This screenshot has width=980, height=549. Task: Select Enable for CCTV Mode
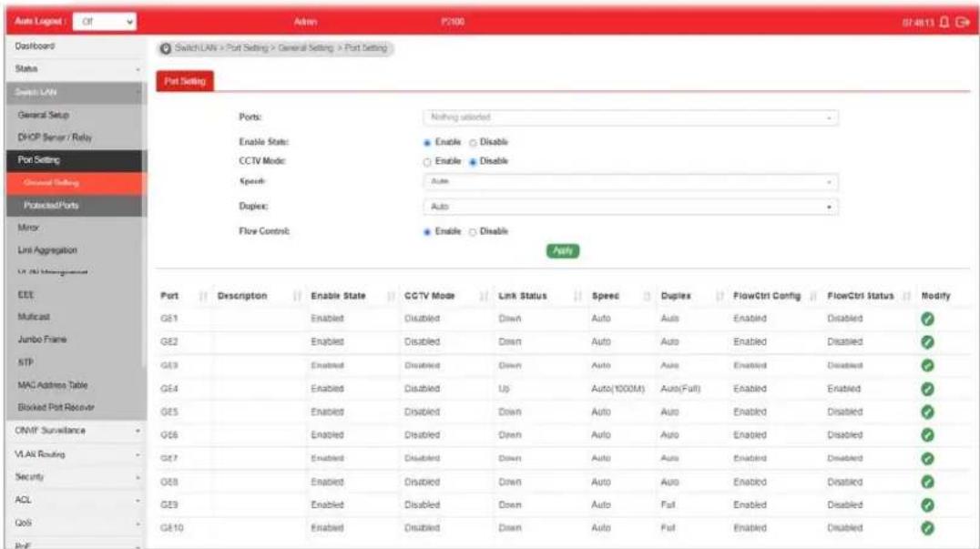pyautogui.click(x=427, y=162)
